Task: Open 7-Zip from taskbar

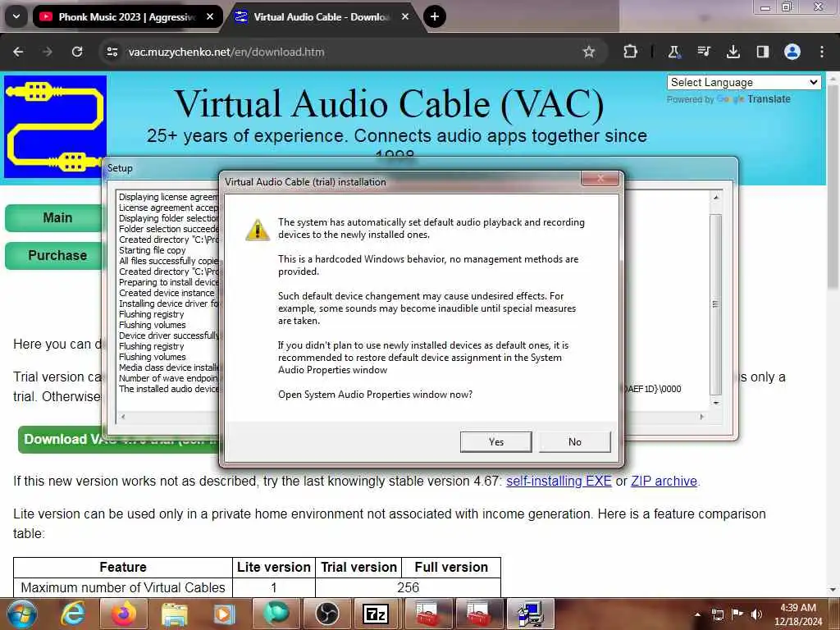Action: coord(376,614)
